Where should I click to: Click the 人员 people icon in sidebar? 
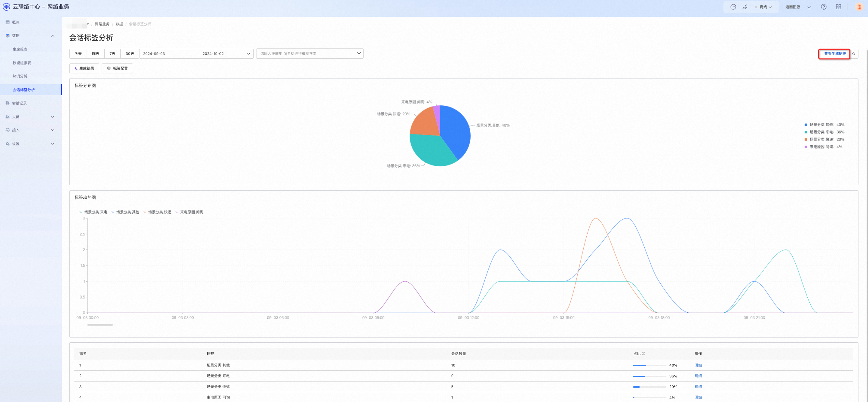tap(8, 117)
